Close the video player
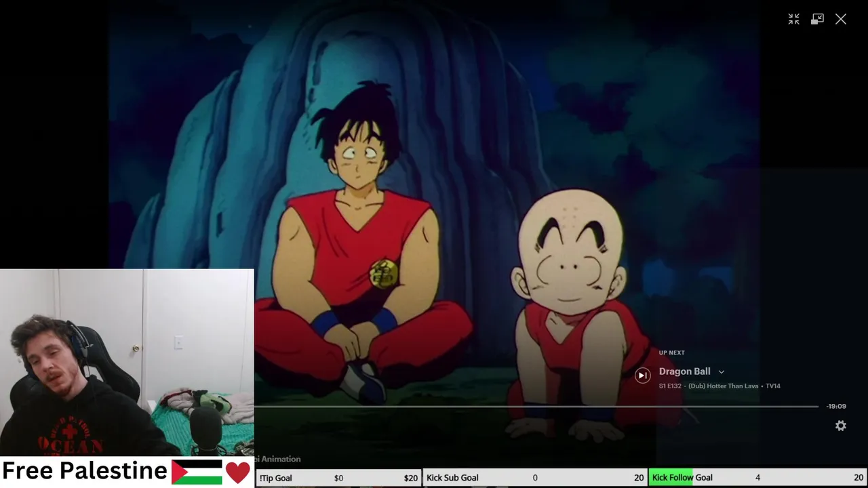This screenshot has width=868, height=488. tap(841, 19)
